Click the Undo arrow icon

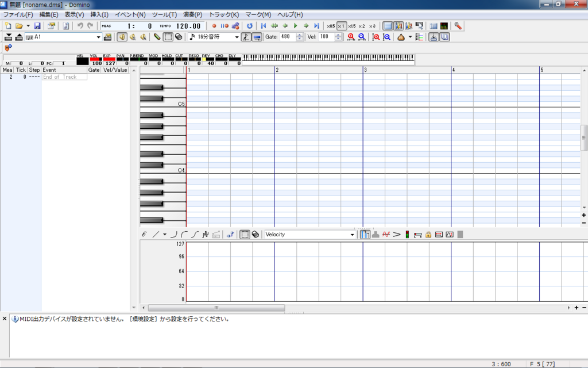80,26
